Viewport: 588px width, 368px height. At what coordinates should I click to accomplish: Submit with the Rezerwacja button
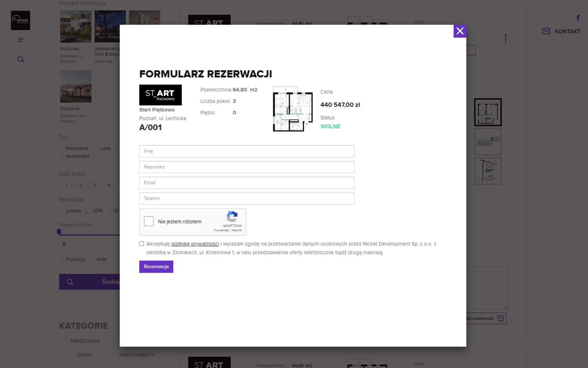156,267
